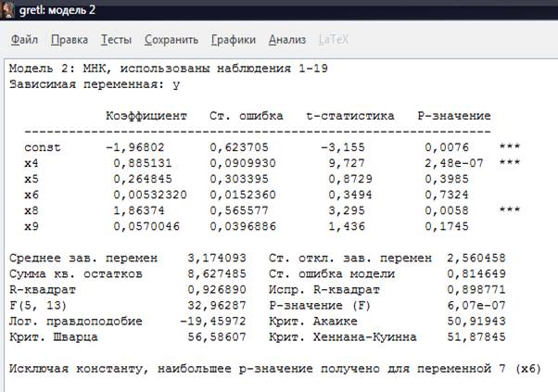Click the x6 p-value 0,7324

(447, 195)
